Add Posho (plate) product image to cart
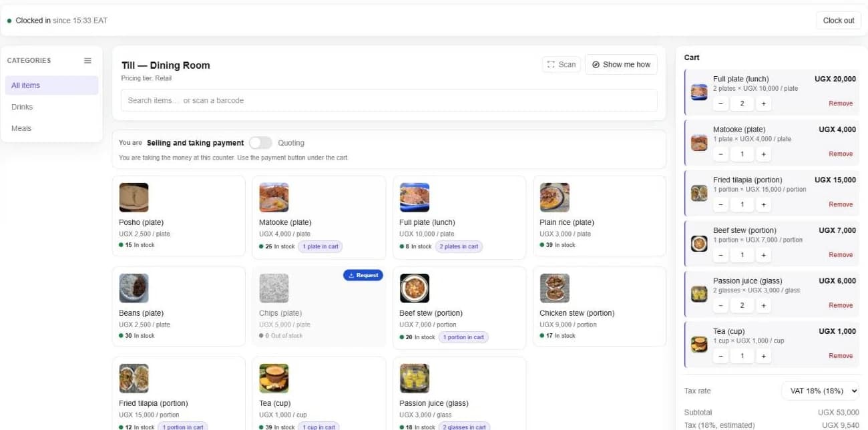The width and height of the screenshot is (868, 430). point(134,198)
